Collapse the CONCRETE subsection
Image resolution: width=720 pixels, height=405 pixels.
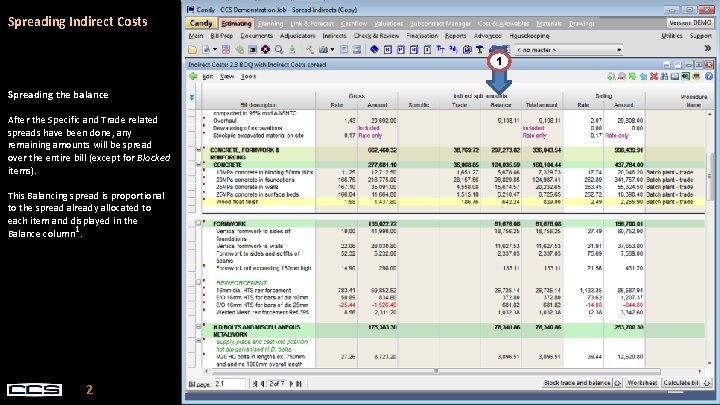[198, 164]
